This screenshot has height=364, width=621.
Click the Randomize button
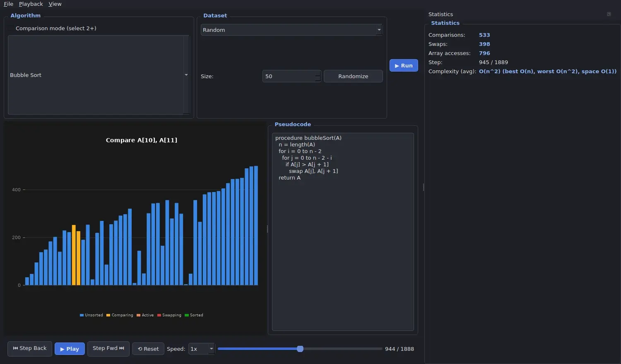coord(353,76)
